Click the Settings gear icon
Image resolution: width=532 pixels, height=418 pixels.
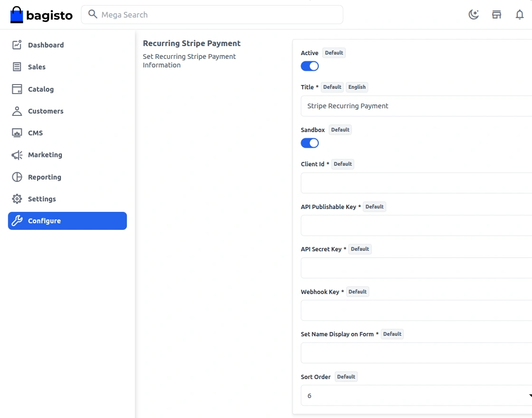[x=17, y=199]
